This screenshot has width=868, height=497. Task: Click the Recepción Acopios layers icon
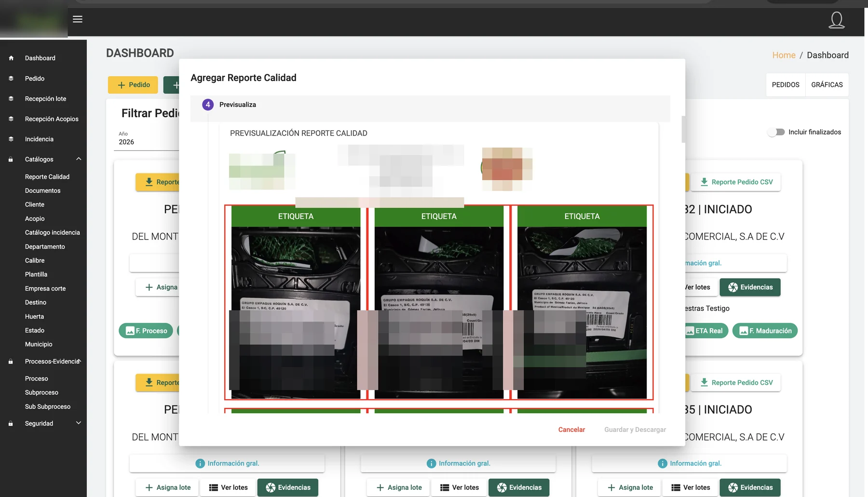pyautogui.click(x=11, y=119)
